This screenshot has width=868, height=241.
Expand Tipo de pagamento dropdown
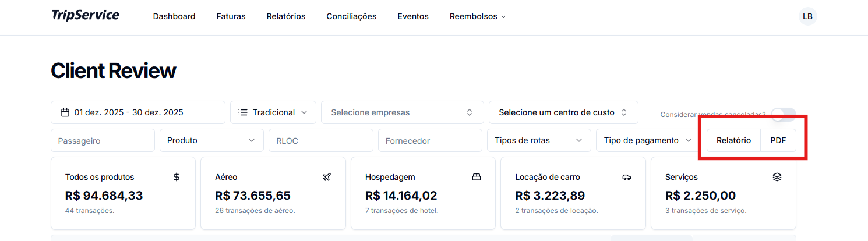click(x=647, y=140)
